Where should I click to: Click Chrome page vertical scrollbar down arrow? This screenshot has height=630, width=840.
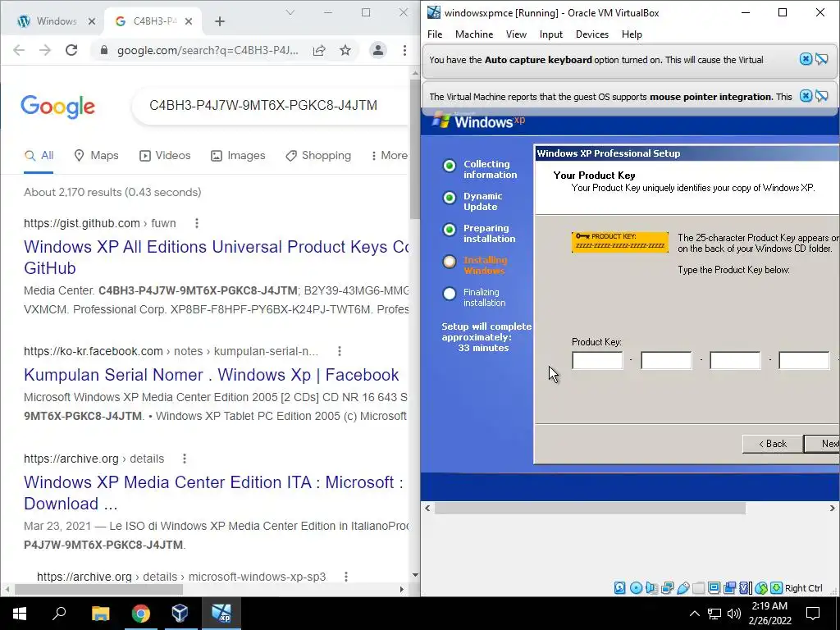(x=415, y=575)
